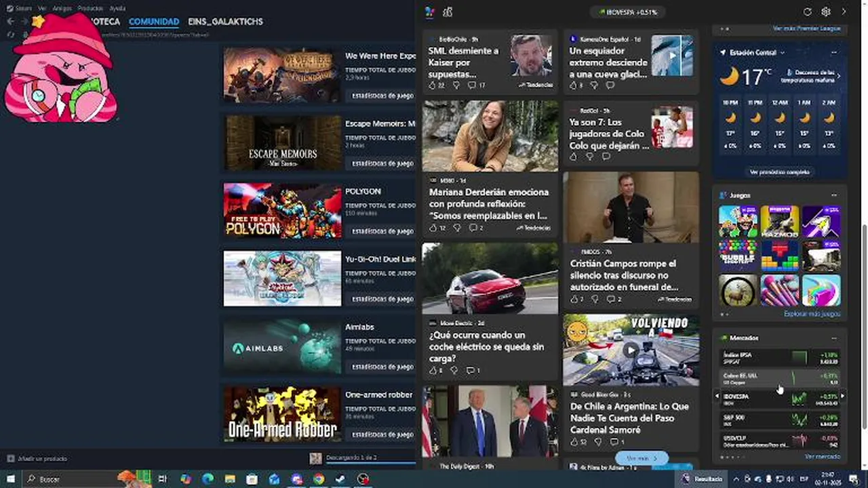Open the Cristián Campos funeral speech photo
This screenshot has width=868, height=488.
pos(631,207)
